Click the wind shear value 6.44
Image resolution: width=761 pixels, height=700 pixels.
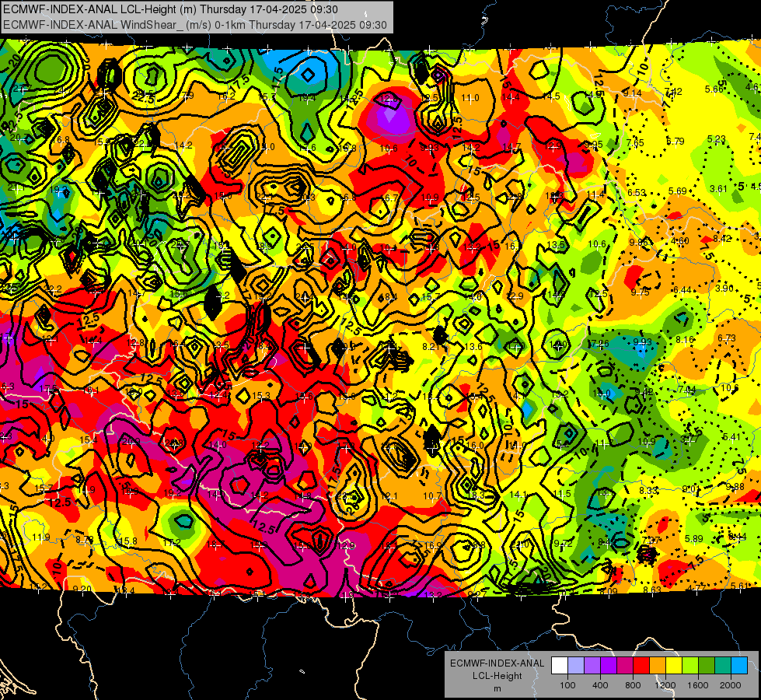[682, 290]
